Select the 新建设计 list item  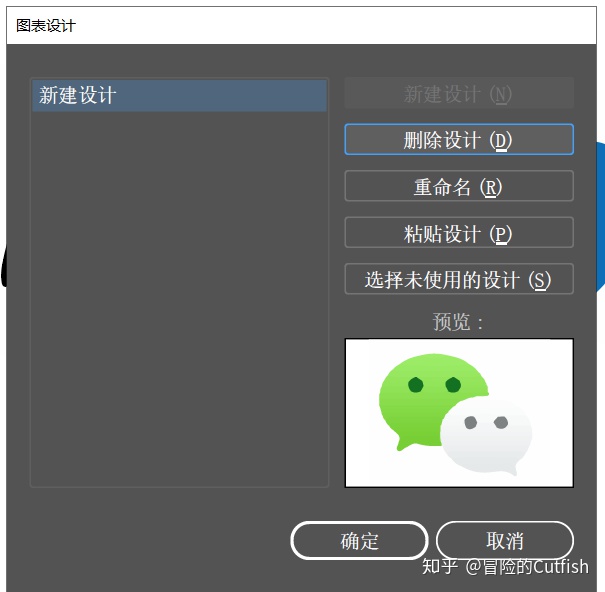coord(179,95)
